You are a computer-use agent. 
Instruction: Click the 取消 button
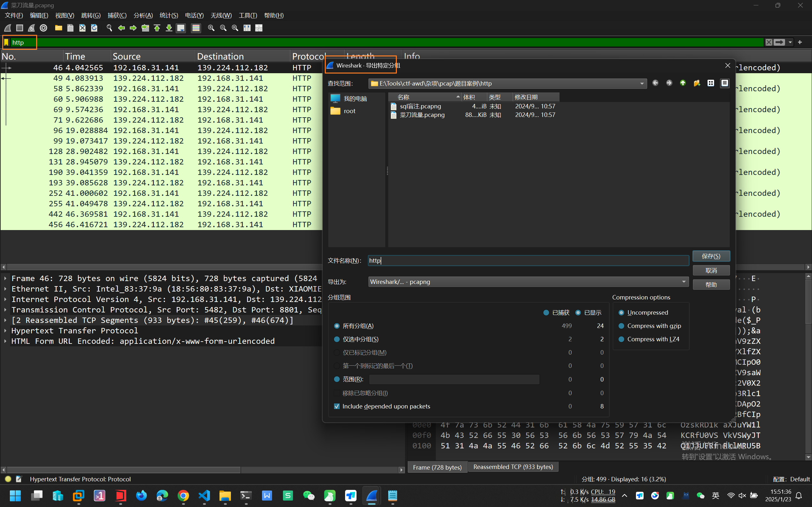pyautogui.click(x=711, y=270)
